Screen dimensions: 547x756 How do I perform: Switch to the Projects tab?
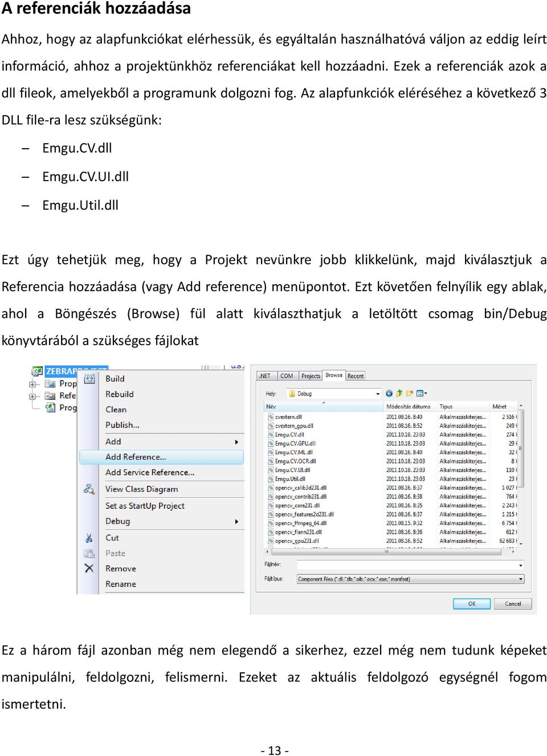[311, 376]
